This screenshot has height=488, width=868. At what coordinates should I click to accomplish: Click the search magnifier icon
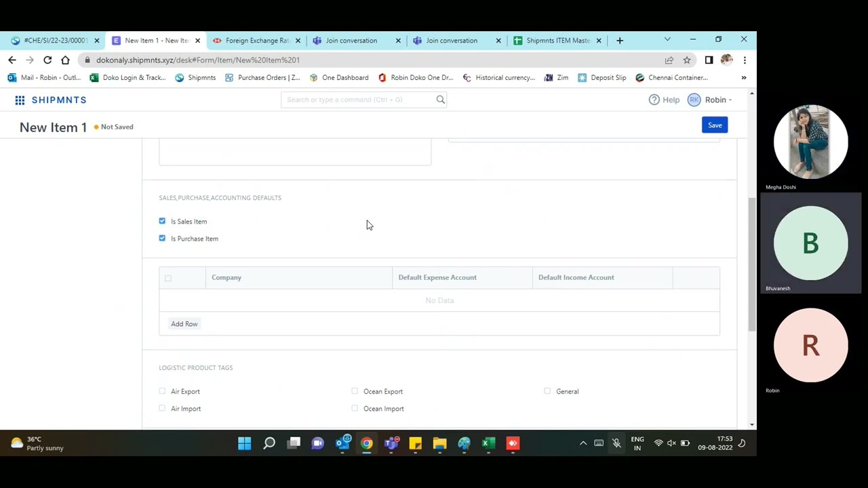[x=441, y=100]
